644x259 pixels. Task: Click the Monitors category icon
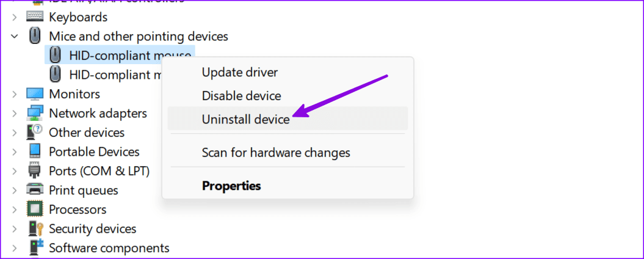click(x=35, y=94)
